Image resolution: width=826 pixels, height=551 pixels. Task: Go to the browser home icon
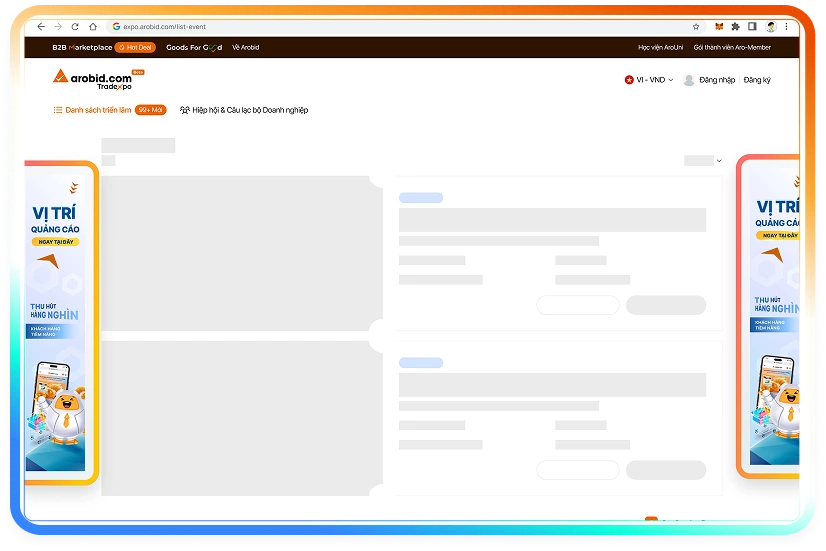[94, 27]
